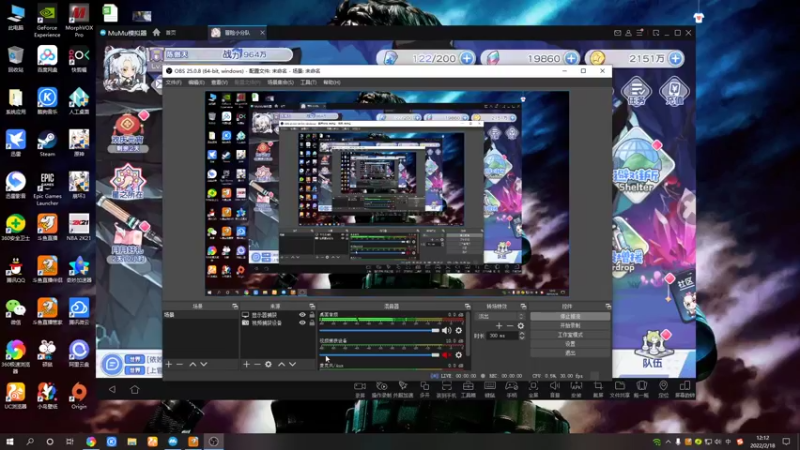
Task: Open MuMu mail icon in title bar
Action: (617, 33)
